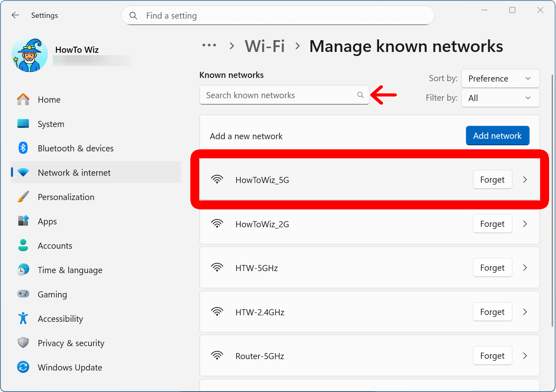The width and height of the screenshot is (556, 392).
Task: Click the HowTo Wiz profile avatar
Action: [29, 54]
